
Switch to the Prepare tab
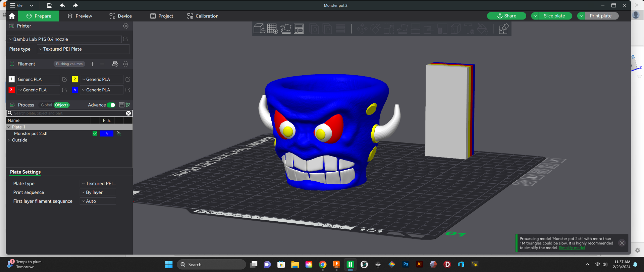coord(39,16)
